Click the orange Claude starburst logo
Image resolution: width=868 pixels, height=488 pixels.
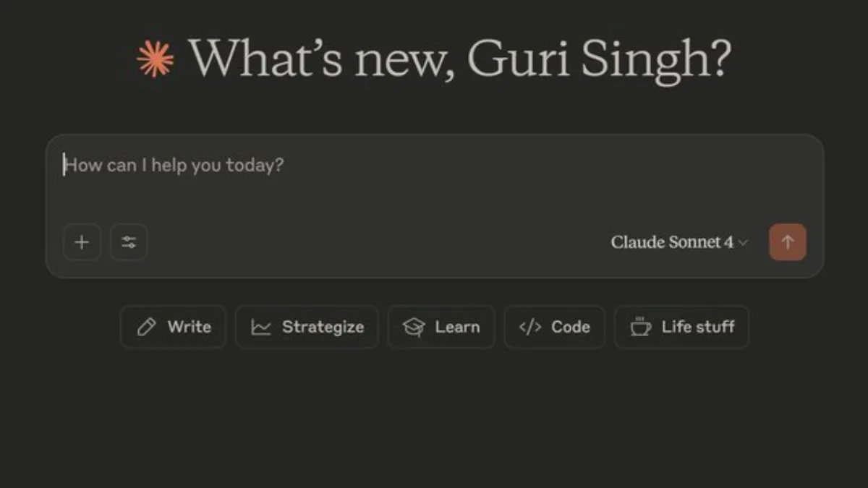[x=156, y=59]
